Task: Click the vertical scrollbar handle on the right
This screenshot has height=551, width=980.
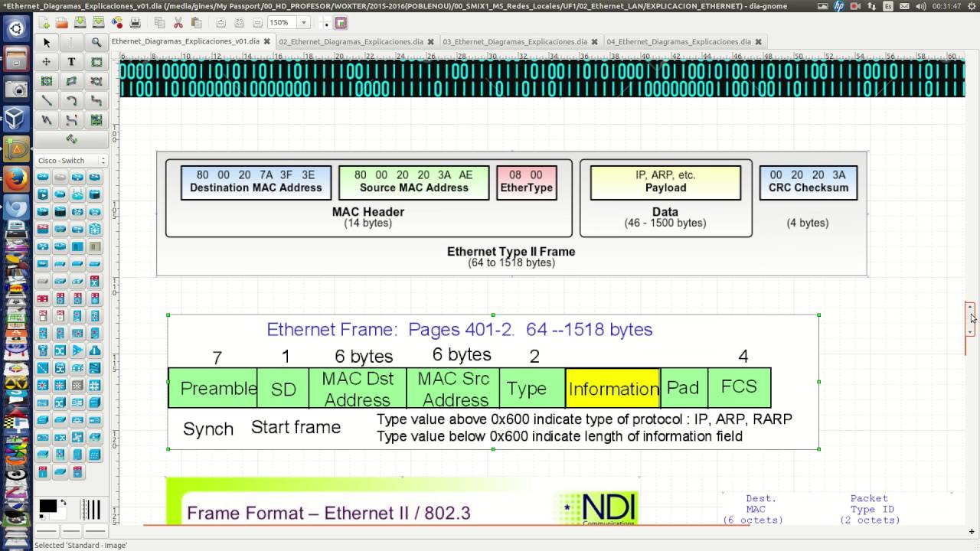Action: click(970, 319)
